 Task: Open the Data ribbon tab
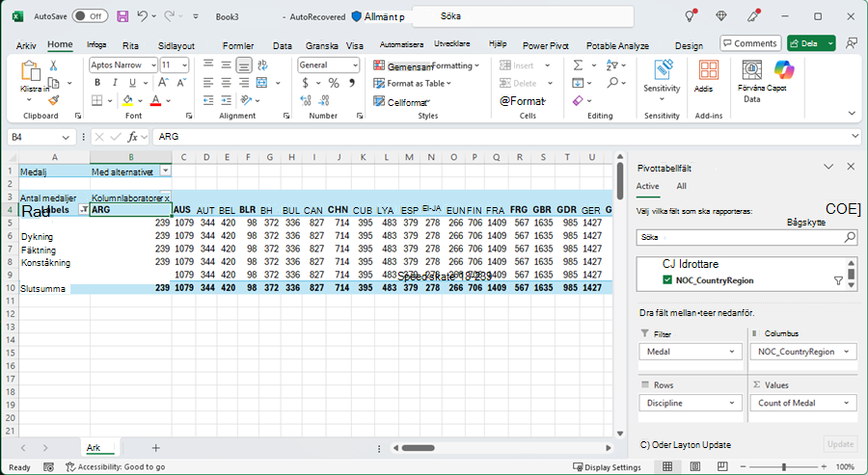click(283, 46)
